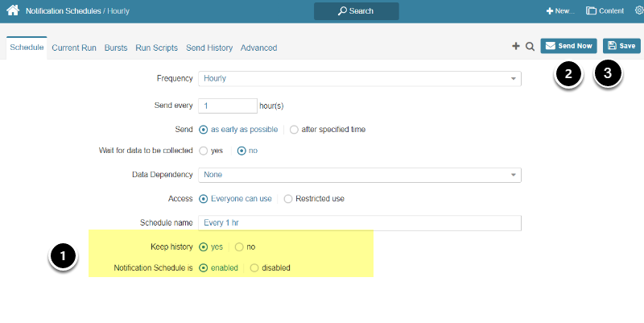
Task: Select 'after specified time' send option
Action: [294, 129]
